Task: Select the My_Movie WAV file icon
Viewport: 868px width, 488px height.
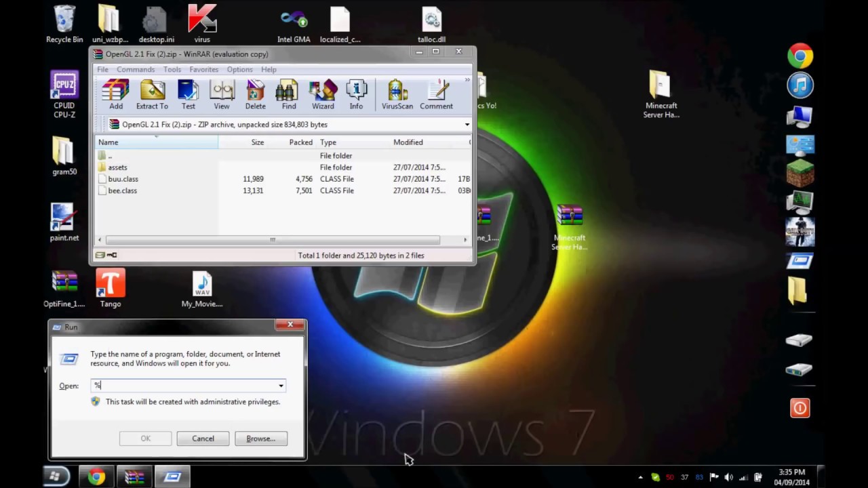Action: pyautogui.click(x=202, y=289)
